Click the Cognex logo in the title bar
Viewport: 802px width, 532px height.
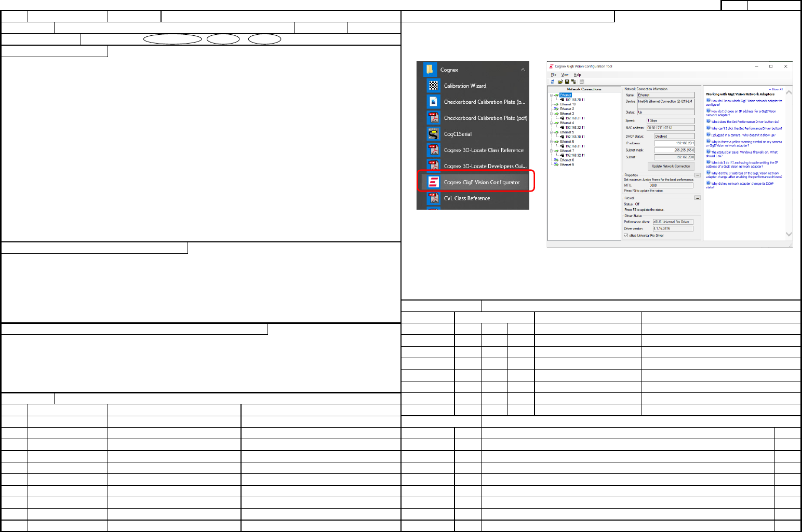pyautogui.click(x=552, y=66)
